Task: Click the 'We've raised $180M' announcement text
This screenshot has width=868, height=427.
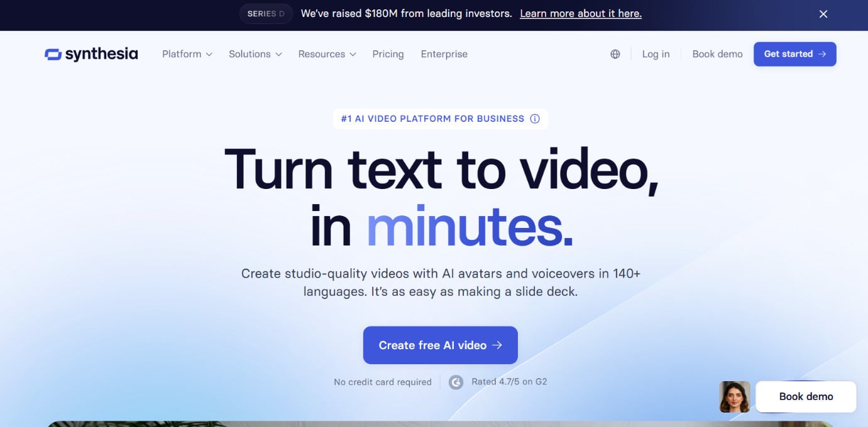Action: [x=407, y=13]
